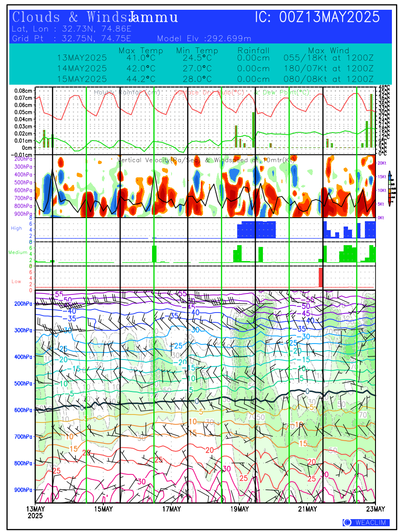Click blue '700hPa' label in wind barb panel
The width and height of the screenshot is (399, 532).
tap(24, 437)
